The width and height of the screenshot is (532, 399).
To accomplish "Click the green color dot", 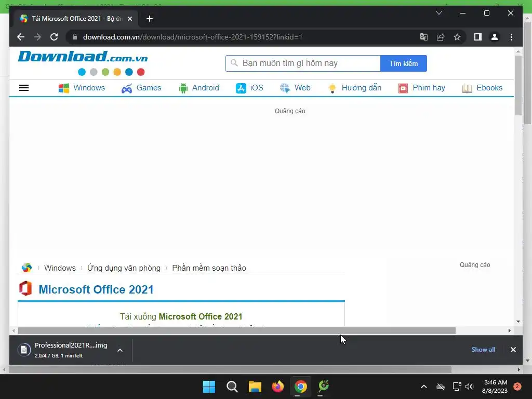I will pos(105,72).
